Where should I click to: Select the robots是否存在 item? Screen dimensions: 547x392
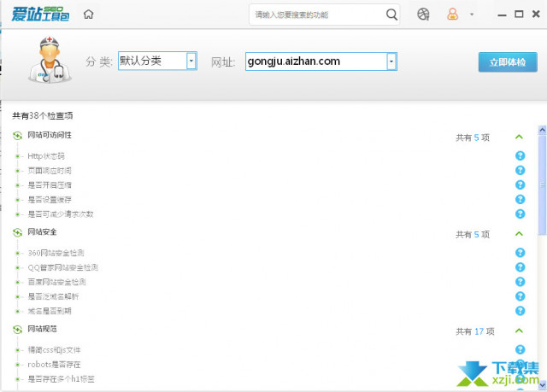click(x=54, y=365)
